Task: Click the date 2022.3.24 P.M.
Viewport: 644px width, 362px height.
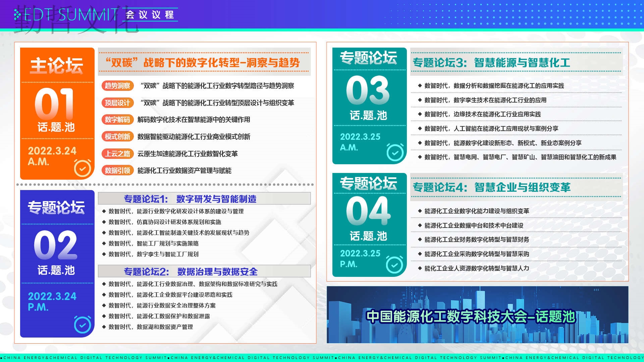Action: (x=52, y=301)
